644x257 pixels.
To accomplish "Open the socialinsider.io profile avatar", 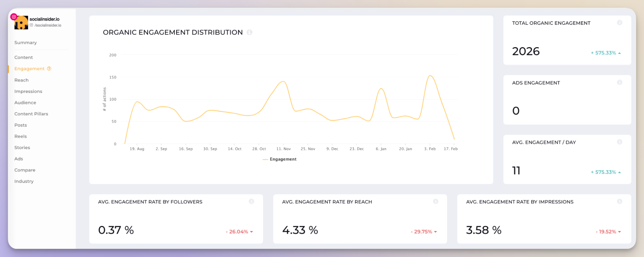I will [21, 23].
